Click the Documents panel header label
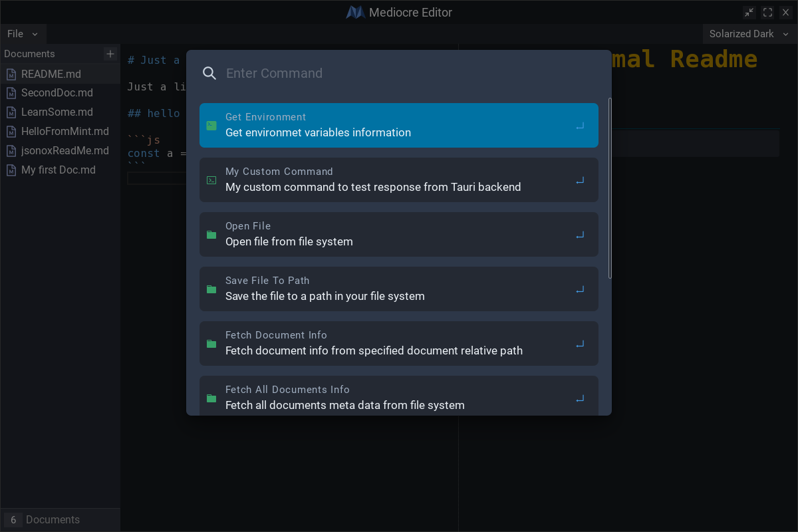 [29, 54]
